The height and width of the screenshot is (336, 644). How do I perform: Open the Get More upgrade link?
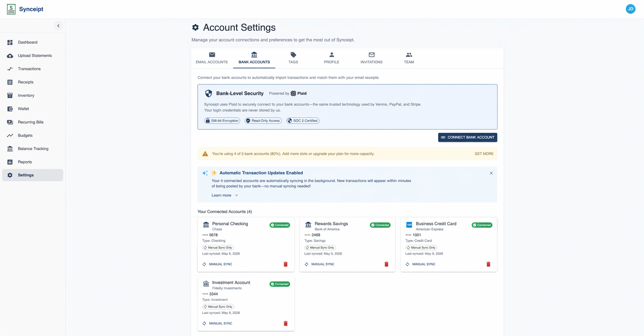point(484,154)
